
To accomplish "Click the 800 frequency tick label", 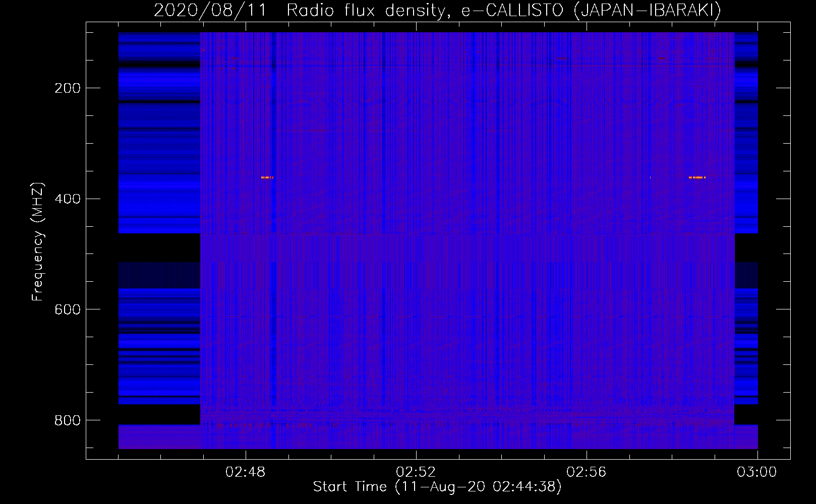I will tap(68, 420).
